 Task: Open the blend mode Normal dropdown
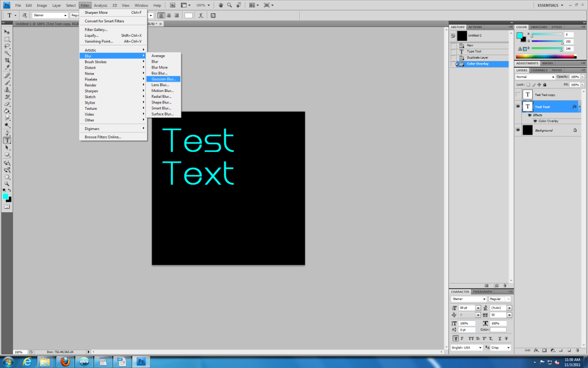pyautogui.click(x=535, y=76)
